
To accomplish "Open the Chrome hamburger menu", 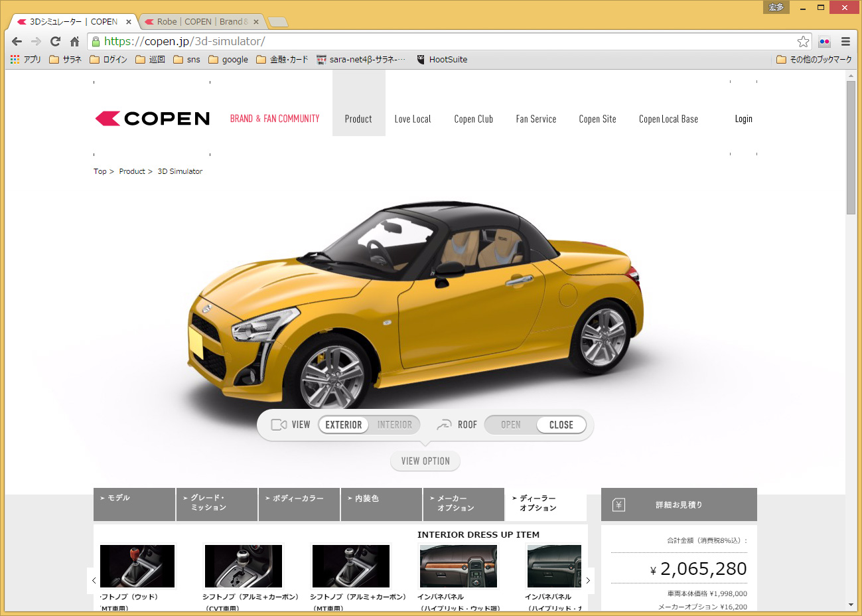I will 845,41.
